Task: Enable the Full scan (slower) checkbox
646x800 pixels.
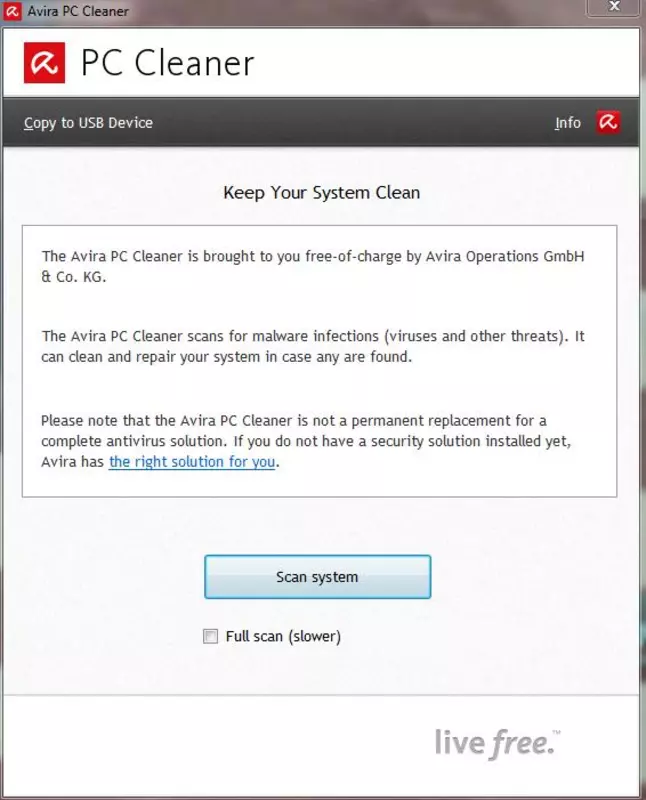Action: click(210, 636)
